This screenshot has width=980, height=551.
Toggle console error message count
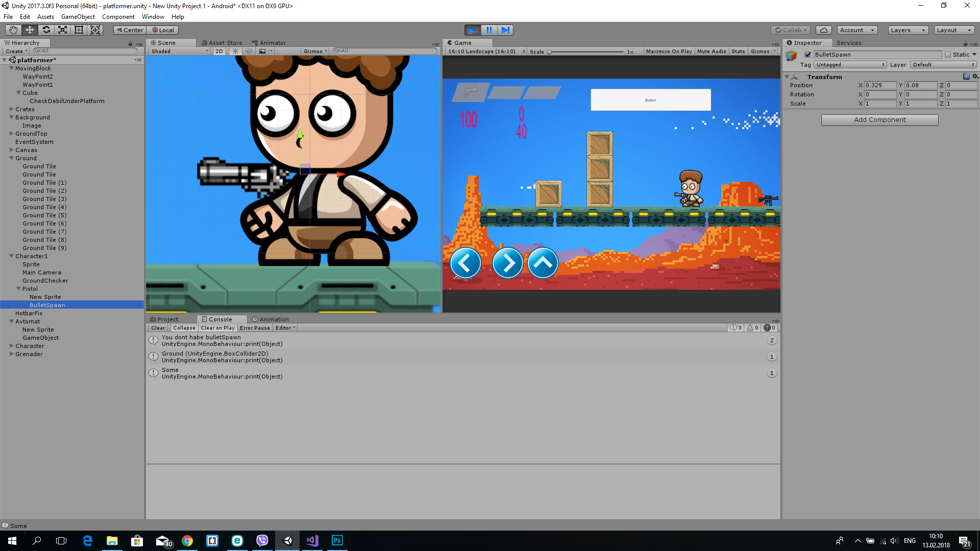(770, 328)
